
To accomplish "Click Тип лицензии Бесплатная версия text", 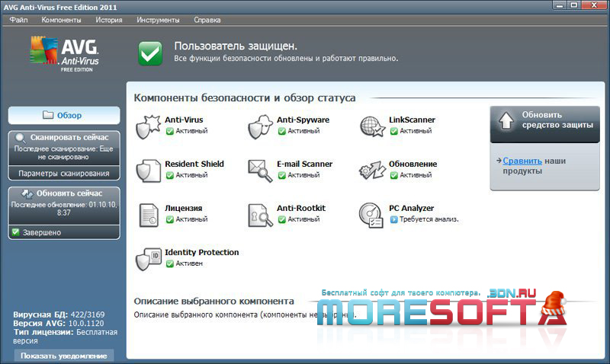I will (x=65, y=337).
